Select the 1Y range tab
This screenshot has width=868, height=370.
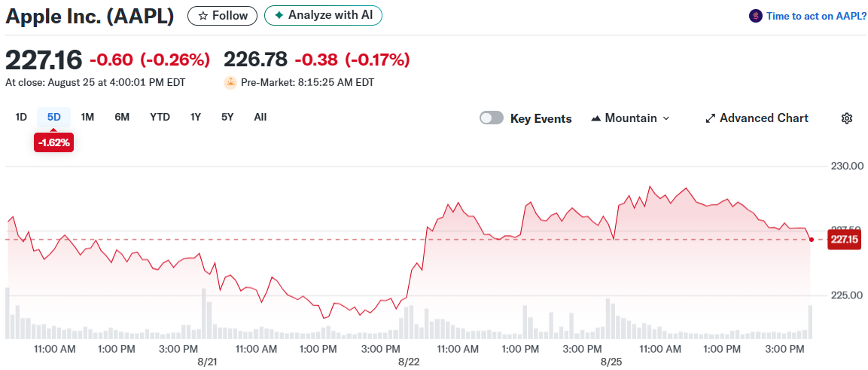(196, 117)
